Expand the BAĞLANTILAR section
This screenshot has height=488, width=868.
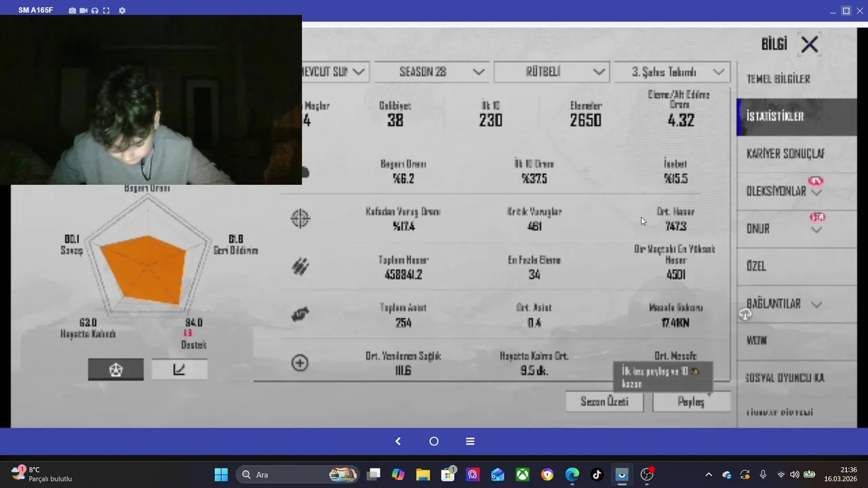[x=796, y=304]
